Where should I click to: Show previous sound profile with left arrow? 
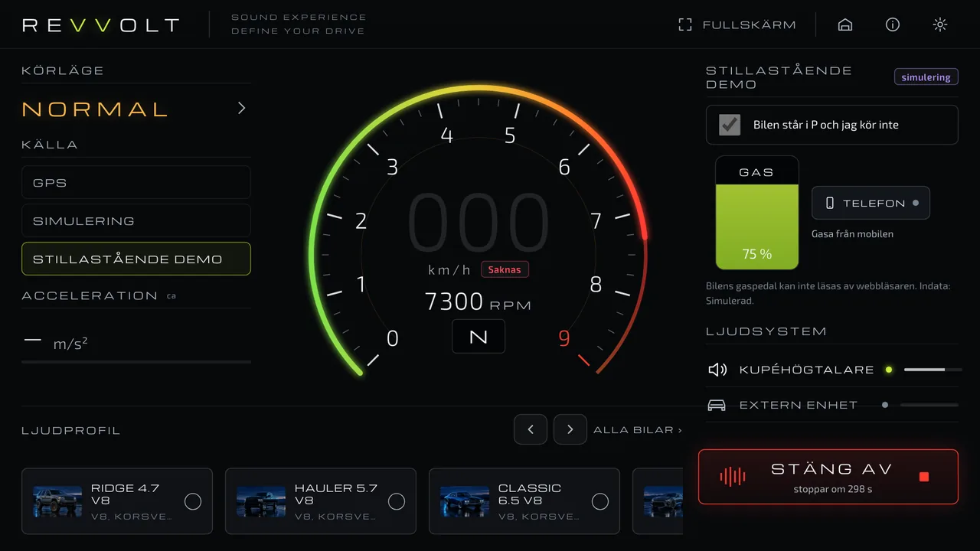(x=531, y=430)
